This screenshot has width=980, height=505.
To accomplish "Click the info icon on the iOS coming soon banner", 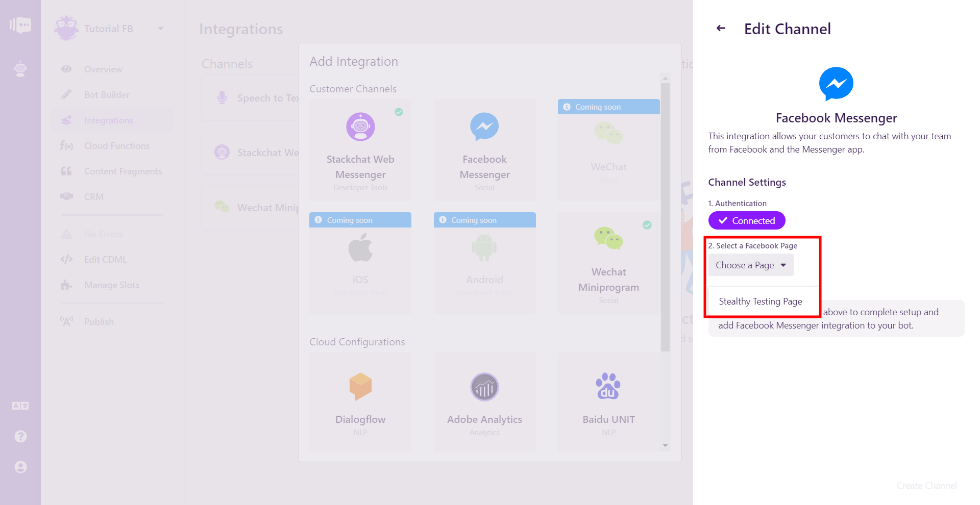I will coord(318,220).
